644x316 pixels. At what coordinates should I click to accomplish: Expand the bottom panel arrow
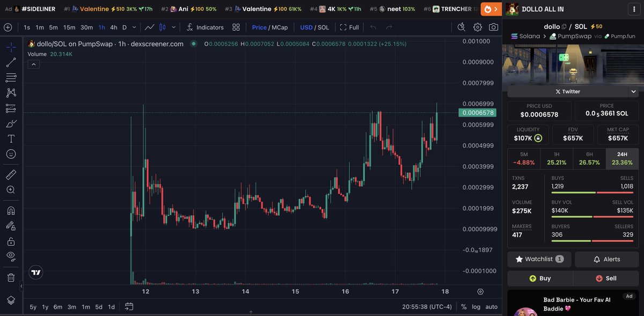251,312
